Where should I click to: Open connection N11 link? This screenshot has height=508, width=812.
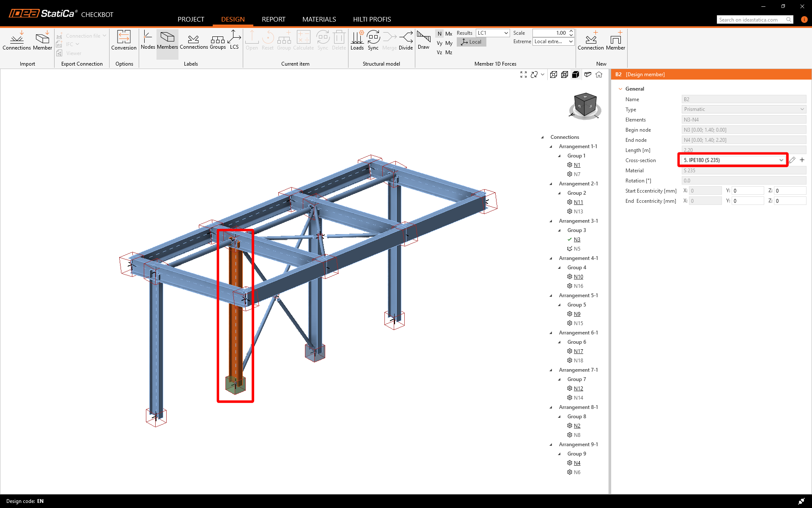pos(578,202)
